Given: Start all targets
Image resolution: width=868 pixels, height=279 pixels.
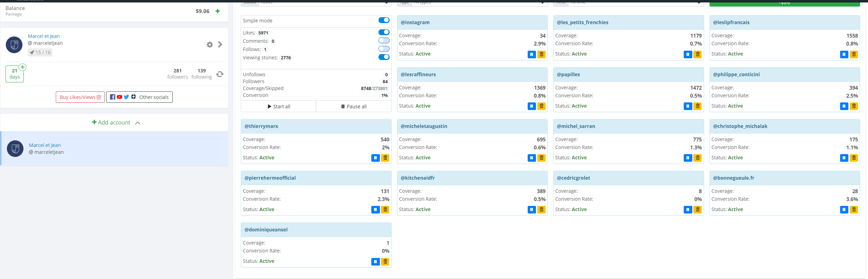Looking at the screenshot, I should [279, 107].
